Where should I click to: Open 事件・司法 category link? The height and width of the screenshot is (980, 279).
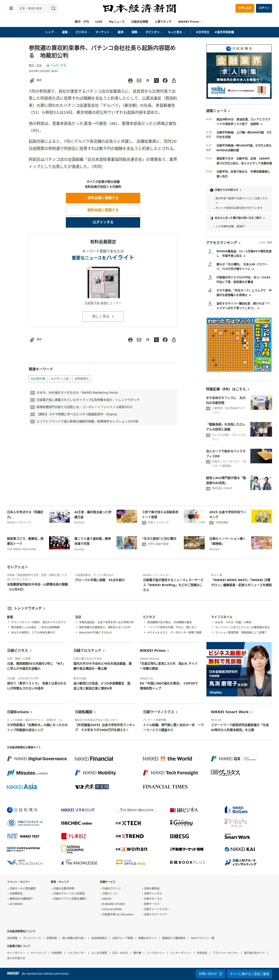(35, 66)
